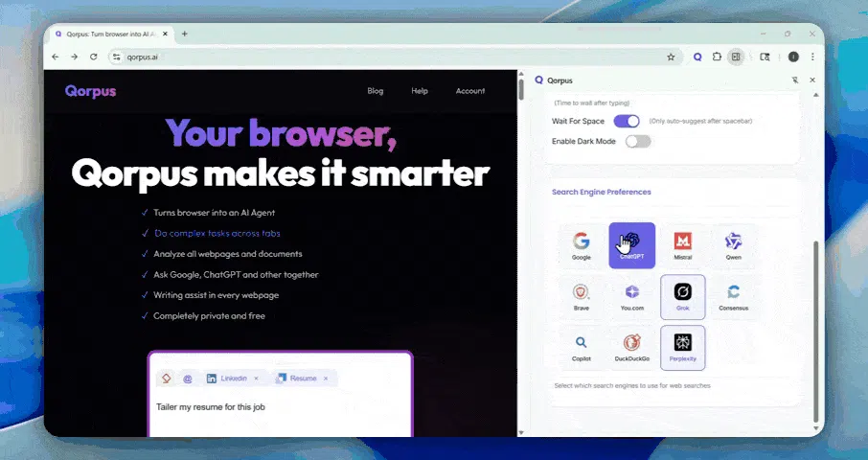This screenshot has height=460, width=868.
Task: Select the Mistral search engine tile
Action: pos(682,245)
